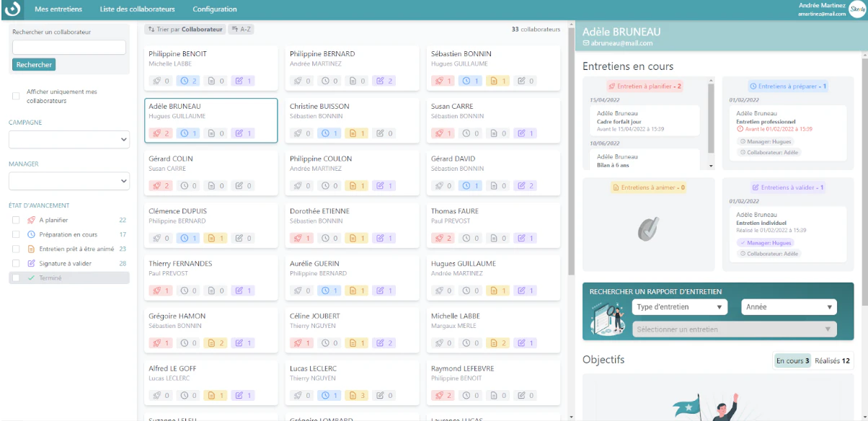The width and height of the screenshot is (868, 421).
Task: Switch to 'En cours 3' objectives tab
Action: [792, 360]
